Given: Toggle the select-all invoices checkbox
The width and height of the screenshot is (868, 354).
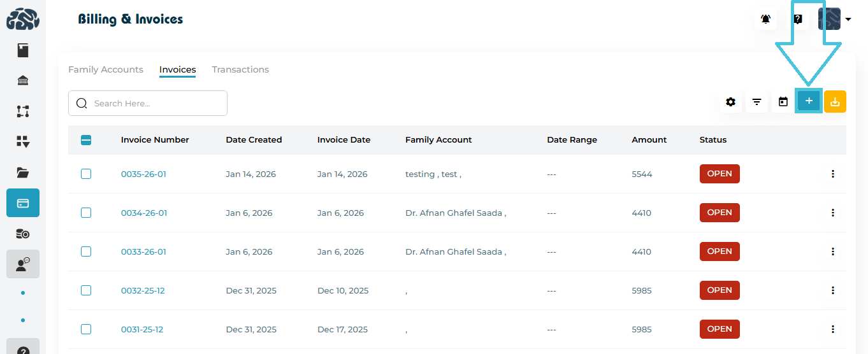Looking at the screenshot, I should pyautogui.click(x=86, y=140).
